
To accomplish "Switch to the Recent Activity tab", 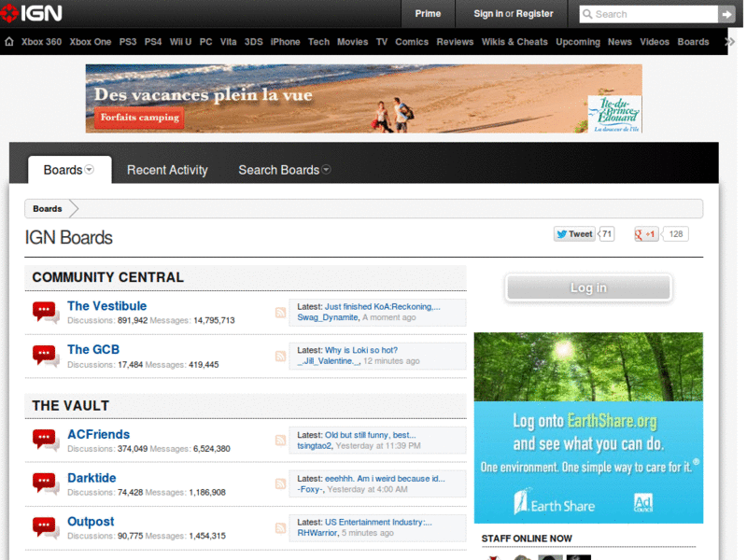I will [x=167, y=170].
